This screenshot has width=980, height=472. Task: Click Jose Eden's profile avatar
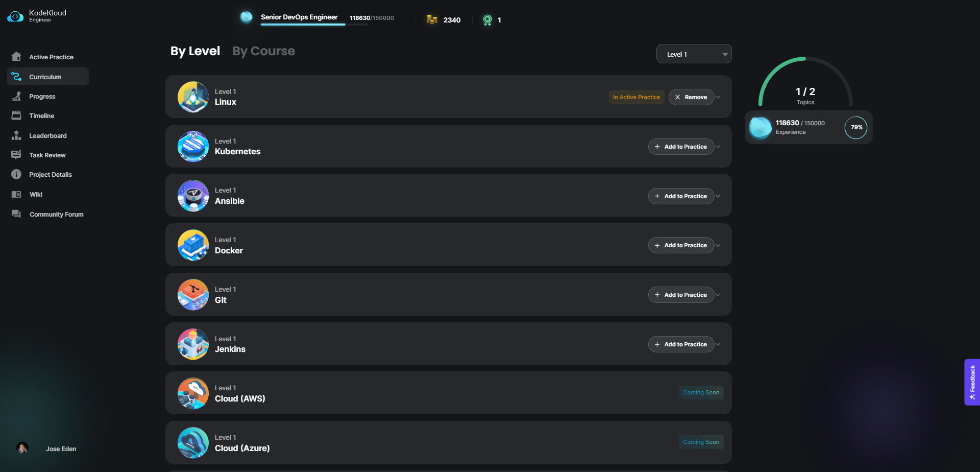[x=22, y=448]
